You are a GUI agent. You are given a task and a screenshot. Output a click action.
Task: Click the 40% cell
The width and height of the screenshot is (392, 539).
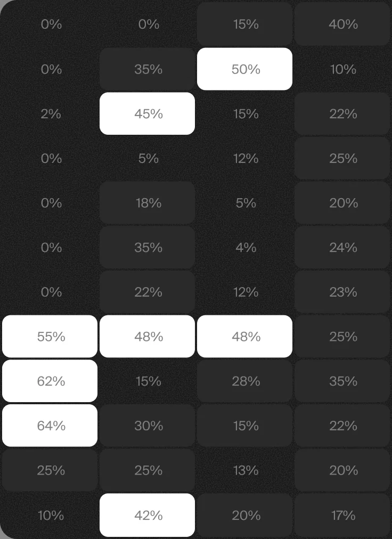[x=342, y=24]
